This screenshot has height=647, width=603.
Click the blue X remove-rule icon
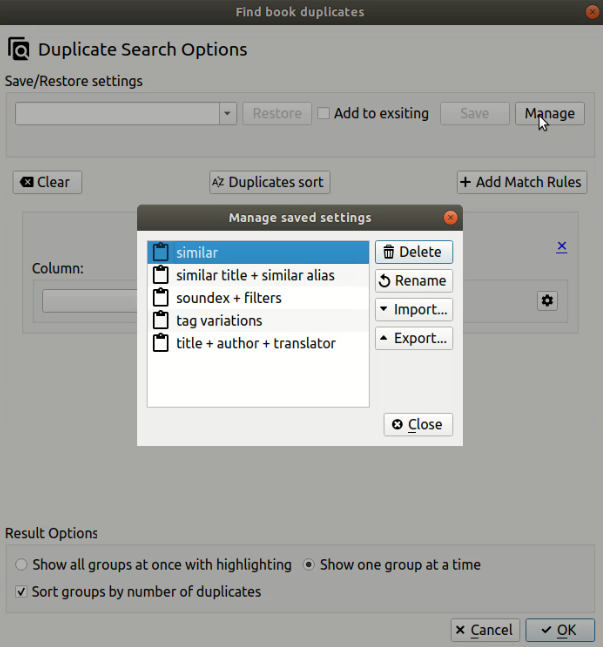click(x=562, y=247)
